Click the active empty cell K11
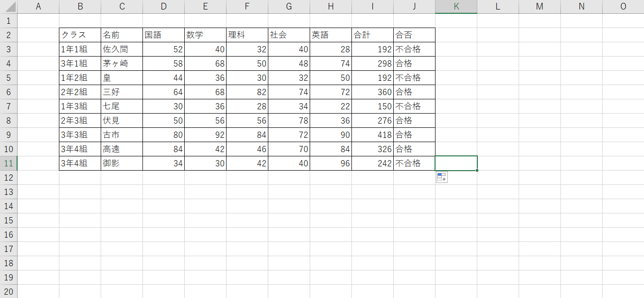The height and width of the screenshot is (298, 644). 456,163
